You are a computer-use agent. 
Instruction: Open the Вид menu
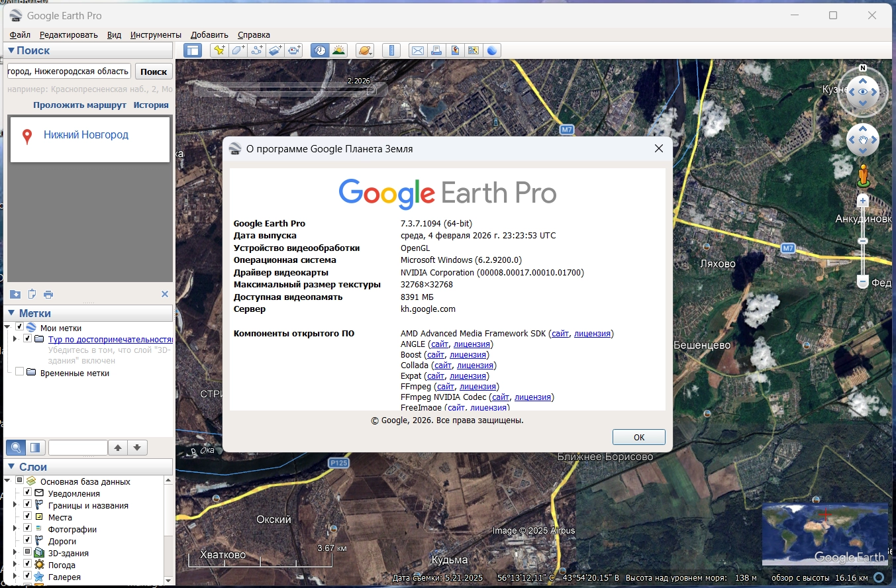point(114,34)
